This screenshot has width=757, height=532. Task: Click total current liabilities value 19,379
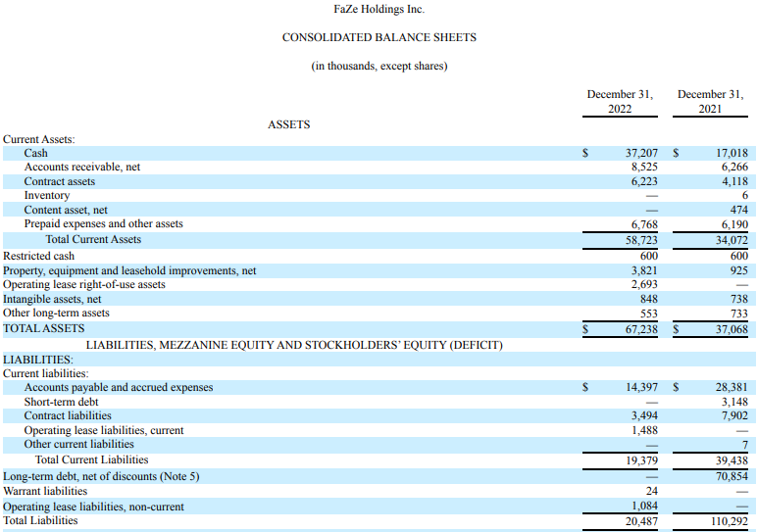click(x=641, y=461)
